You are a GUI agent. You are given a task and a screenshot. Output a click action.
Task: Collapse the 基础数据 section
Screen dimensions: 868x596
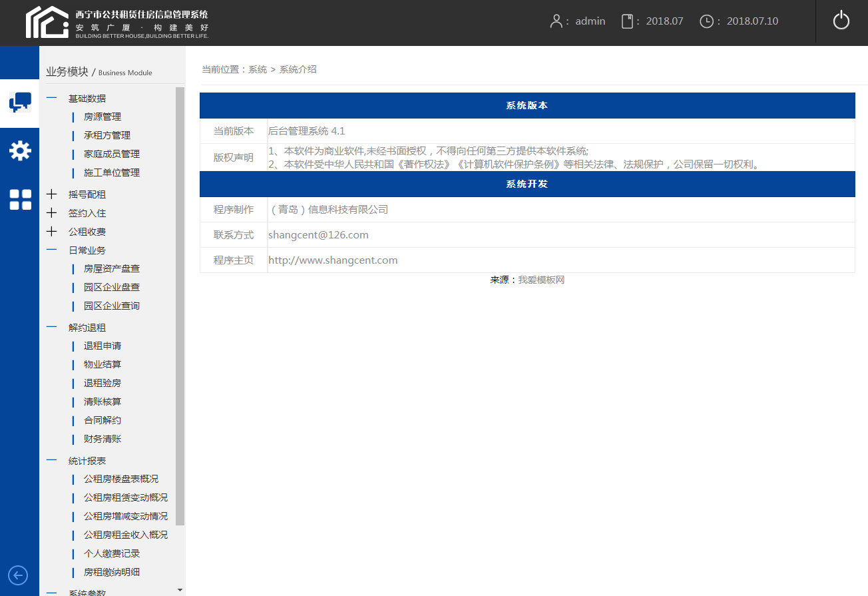click(51, 98)
